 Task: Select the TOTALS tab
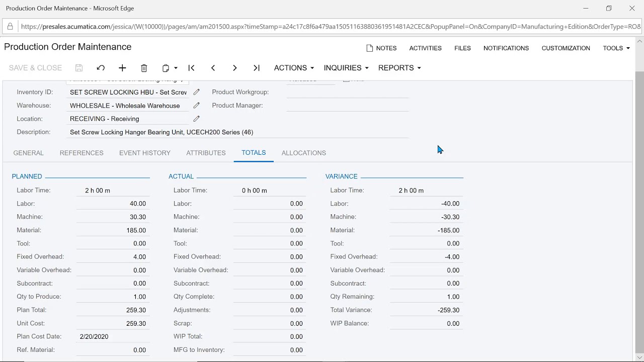click(254, 153)
